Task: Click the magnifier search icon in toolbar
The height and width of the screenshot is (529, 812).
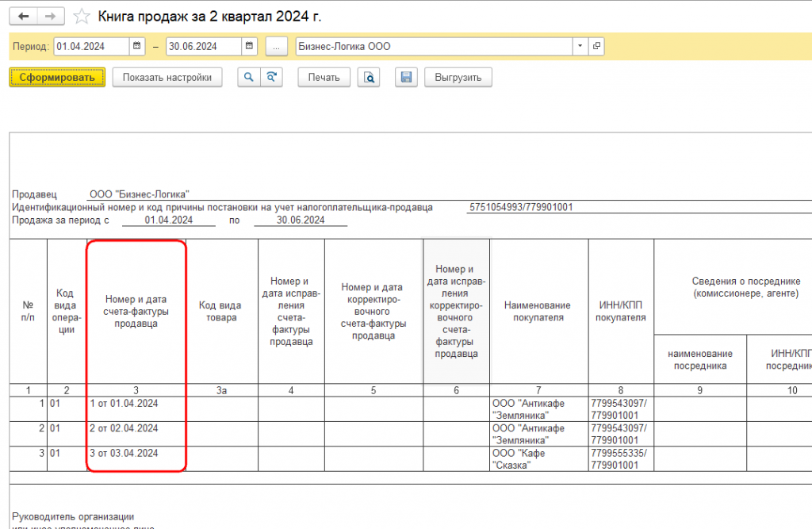Action: point(248,77)
